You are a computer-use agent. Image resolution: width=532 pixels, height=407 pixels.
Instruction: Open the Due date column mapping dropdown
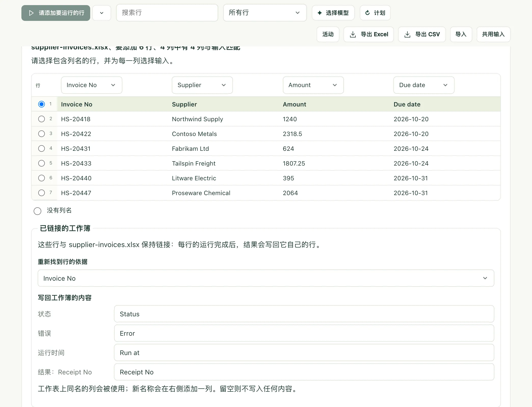pos(424,85)
